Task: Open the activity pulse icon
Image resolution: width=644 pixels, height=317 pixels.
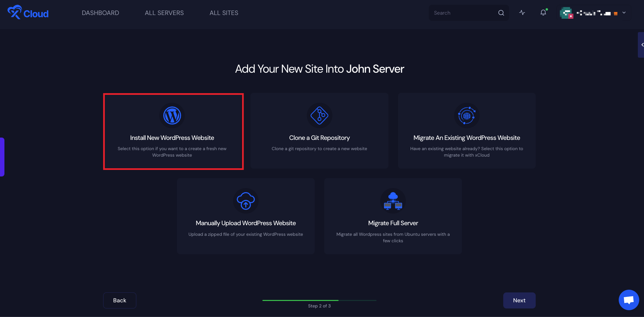Action: [x=522, y=13]
